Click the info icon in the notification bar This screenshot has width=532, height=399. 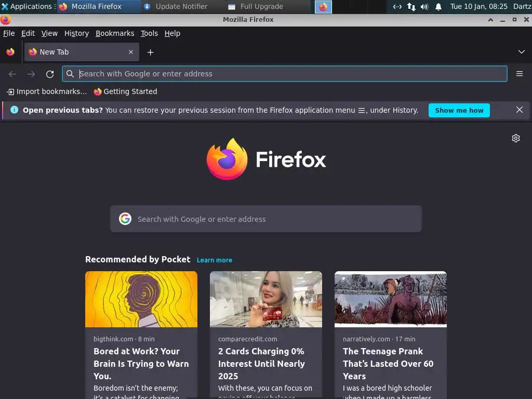pyautogui.click(x=14, y=110)
